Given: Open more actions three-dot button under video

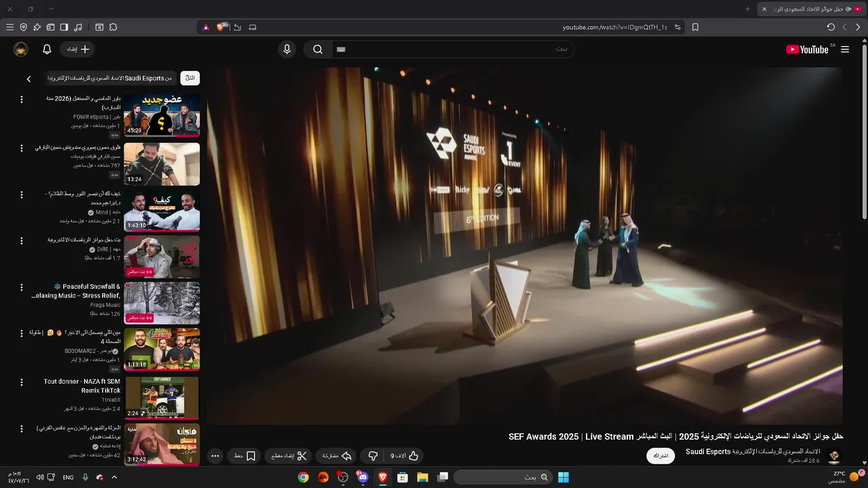Looking at the screenshot, I should coord(215,456).
